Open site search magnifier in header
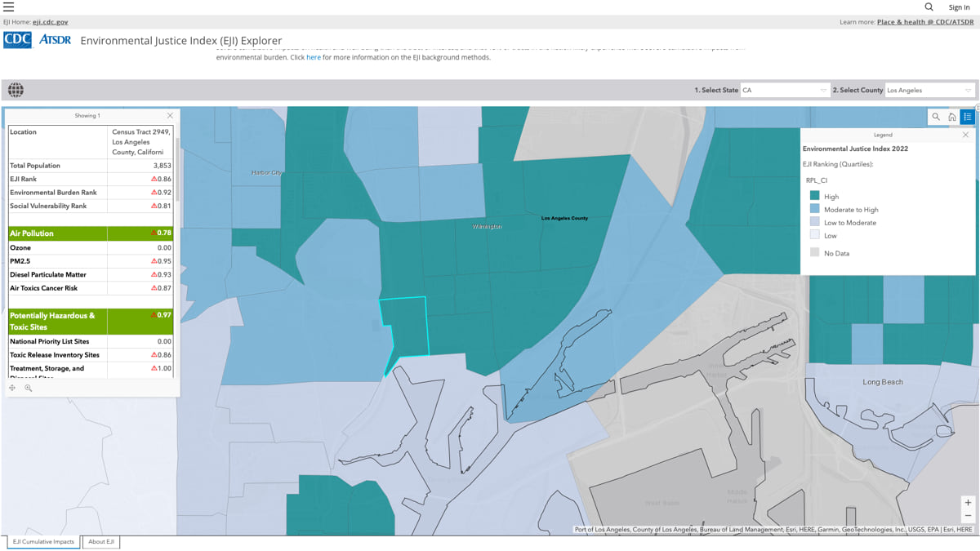The width and height of the screenshot is (980, 551). 929,7
